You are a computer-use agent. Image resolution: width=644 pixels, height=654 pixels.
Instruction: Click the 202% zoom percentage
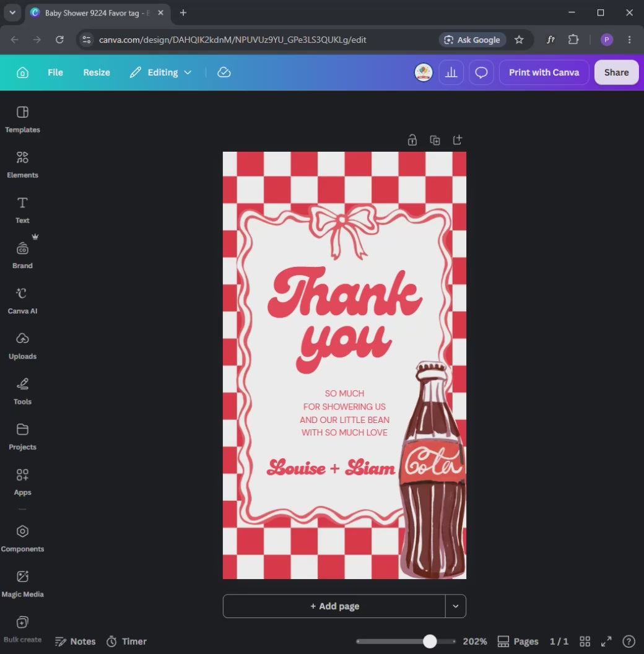(475, 641)
